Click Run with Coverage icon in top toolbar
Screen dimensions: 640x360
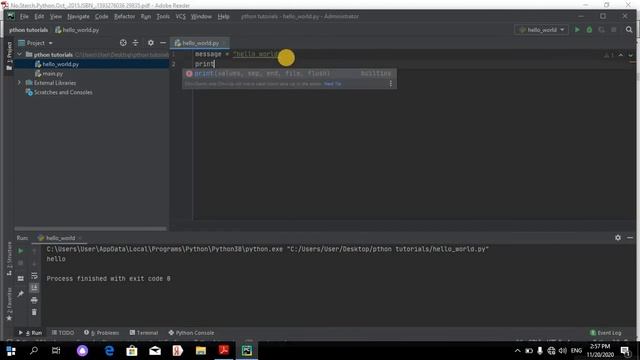[601, 30]
